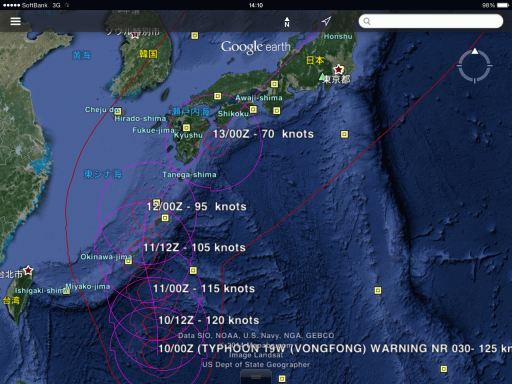Tap the Okinawa-jima label

106,257
